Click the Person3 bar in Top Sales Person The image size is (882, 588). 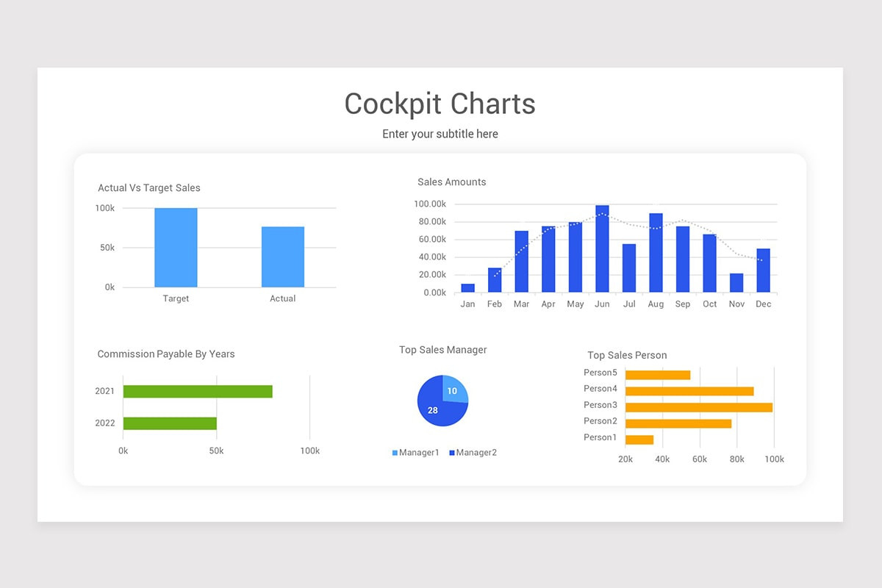click(698, 405)
